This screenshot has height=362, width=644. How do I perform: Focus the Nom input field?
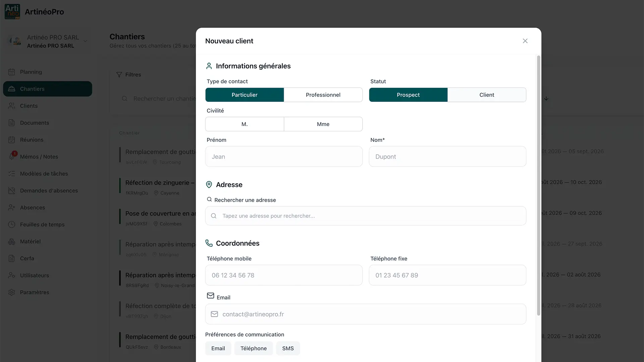click(447, 157)
